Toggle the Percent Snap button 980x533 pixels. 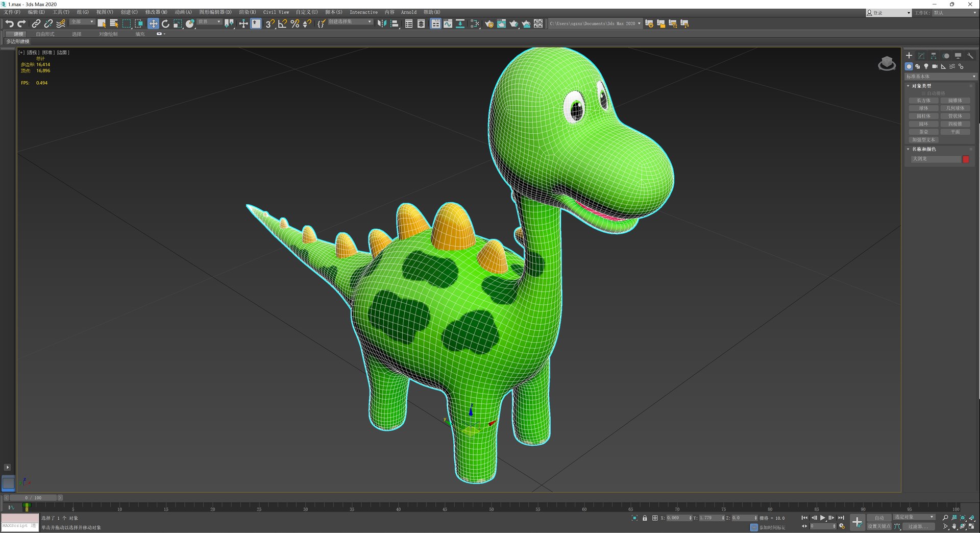(x=295, y=23)
